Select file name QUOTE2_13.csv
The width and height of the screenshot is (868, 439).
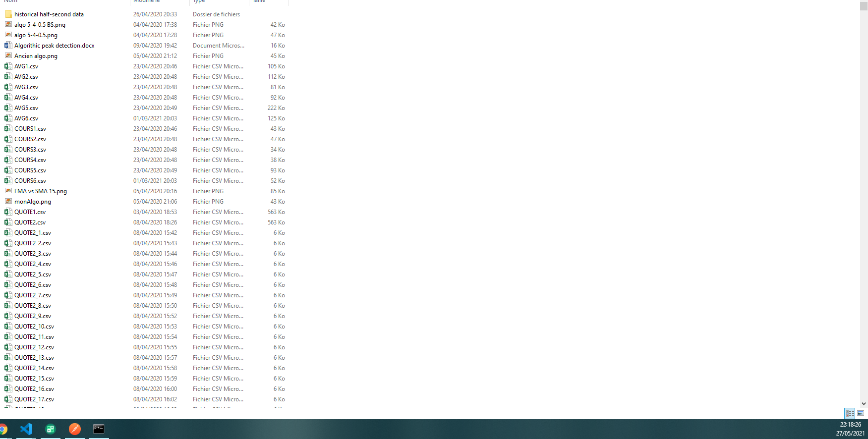point(34,358)
